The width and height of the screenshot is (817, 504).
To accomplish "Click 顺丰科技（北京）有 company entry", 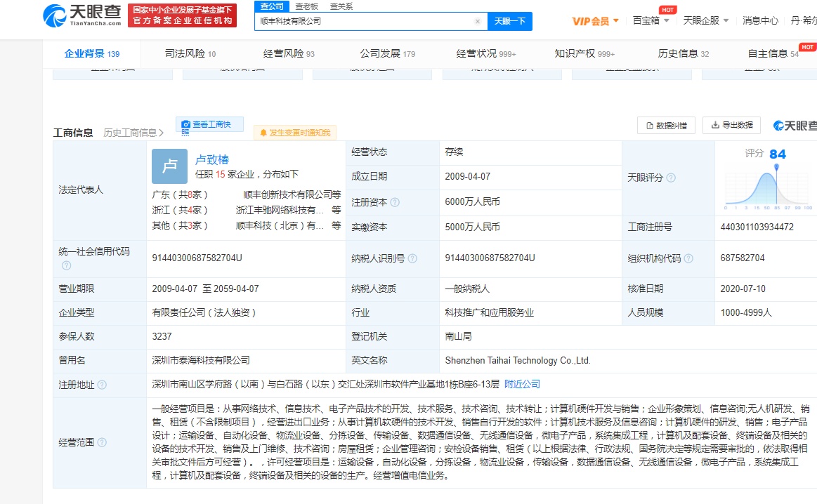I will click(x=280, y=226).
